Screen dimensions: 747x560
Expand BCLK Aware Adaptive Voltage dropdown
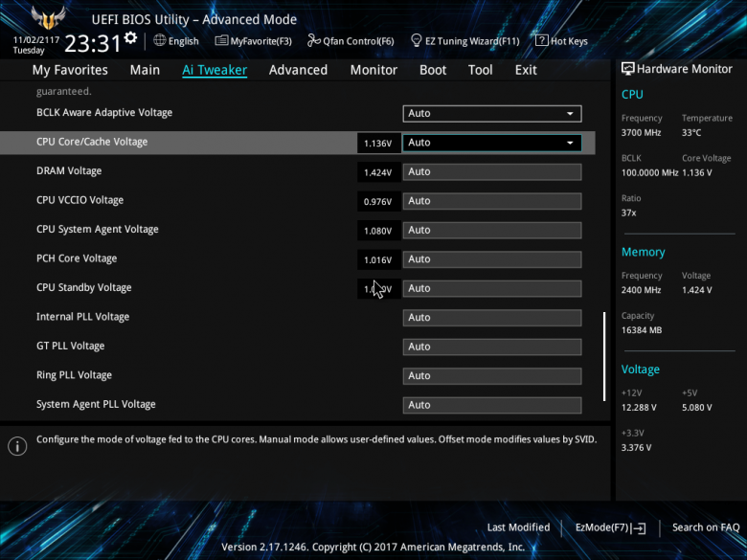(492, 113)
